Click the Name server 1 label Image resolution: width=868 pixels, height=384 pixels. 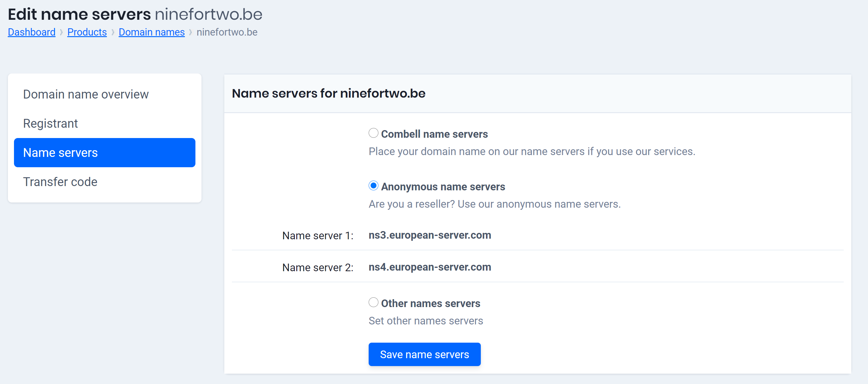[x=317, y=236]
